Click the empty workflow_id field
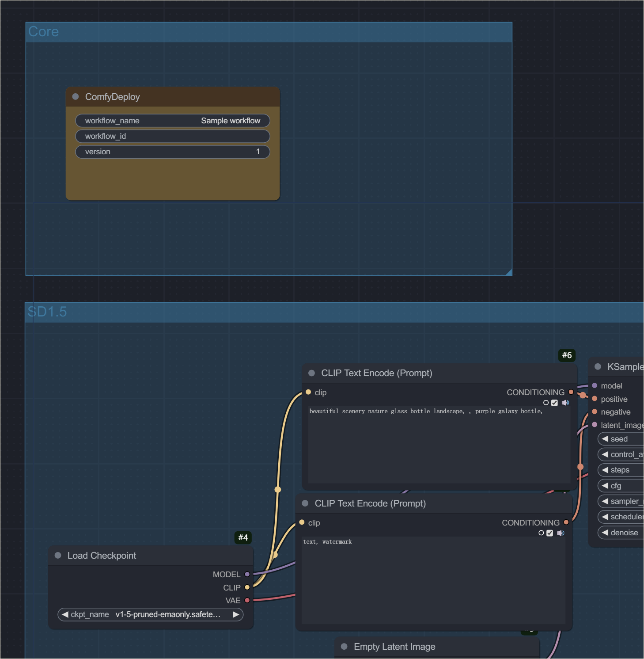The height and width of the screenshot is (659, 644). [173, 136]
